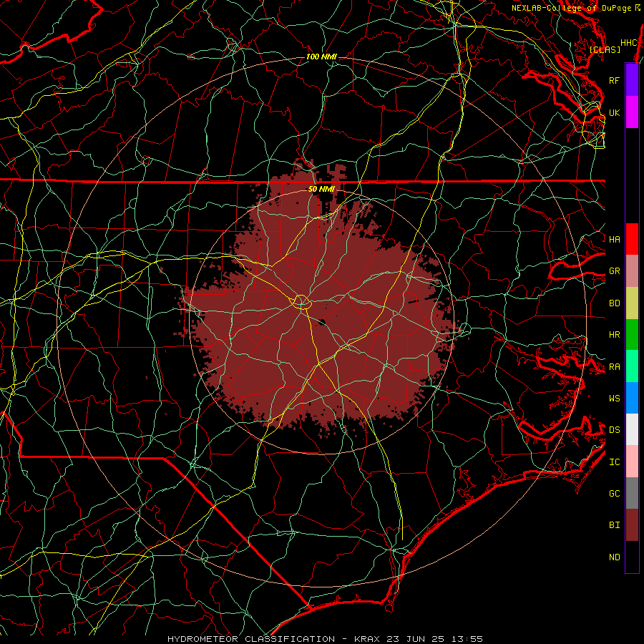This screenshot has width=644, height=644.
Task: Click the RF legend label
Action: point(614,80)
